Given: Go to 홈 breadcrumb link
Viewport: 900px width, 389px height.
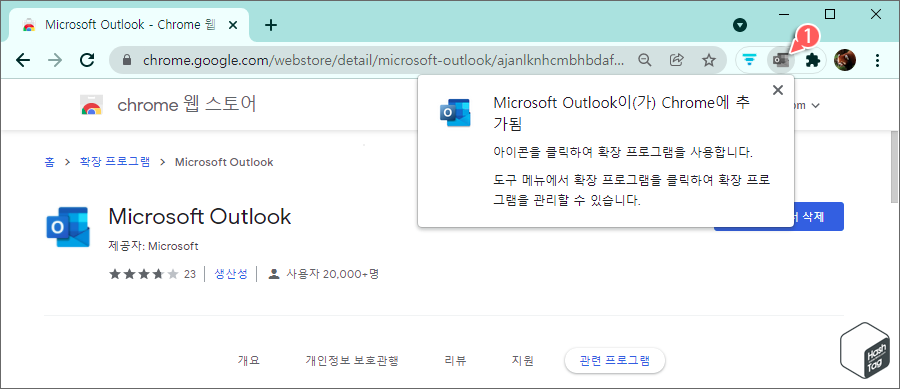Looking at the screenshot, I should click(49, 162).
